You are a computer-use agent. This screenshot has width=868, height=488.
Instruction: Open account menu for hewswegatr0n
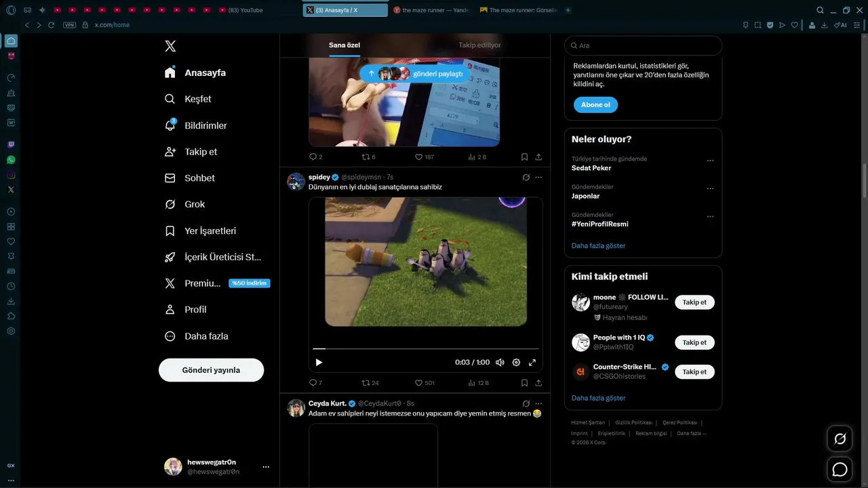218,466
